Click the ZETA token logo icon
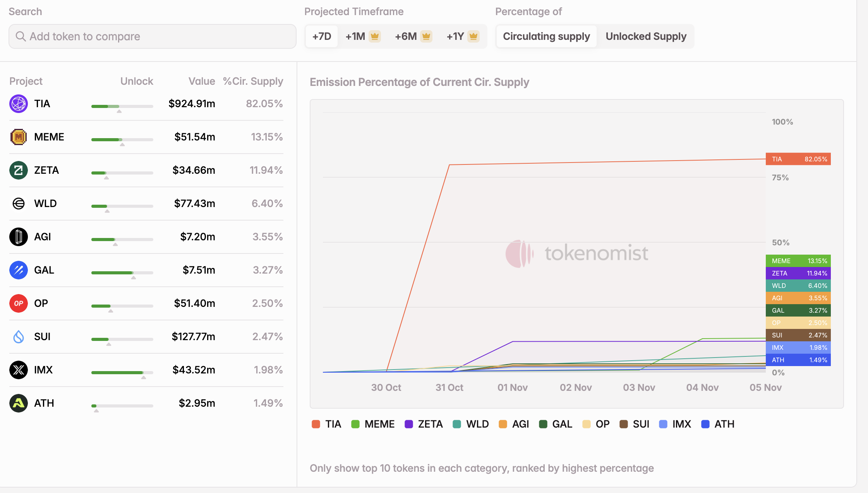 (x=18, y=170)
